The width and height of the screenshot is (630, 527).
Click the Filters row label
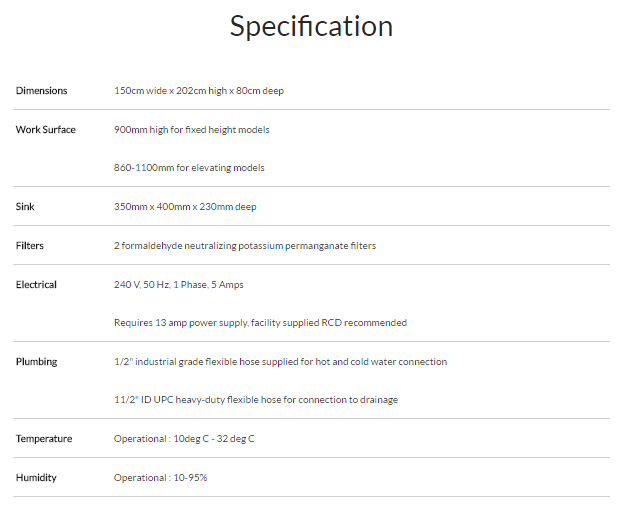coord(30,246)
